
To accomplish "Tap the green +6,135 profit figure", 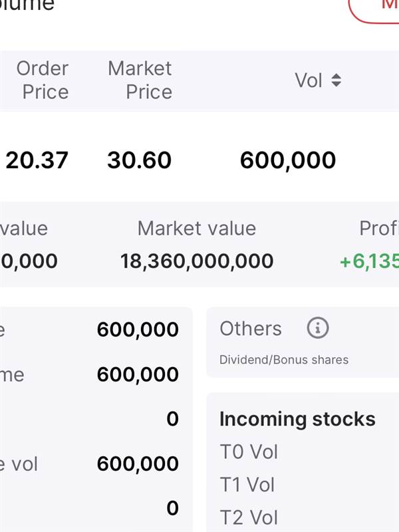I will [369, 261].
